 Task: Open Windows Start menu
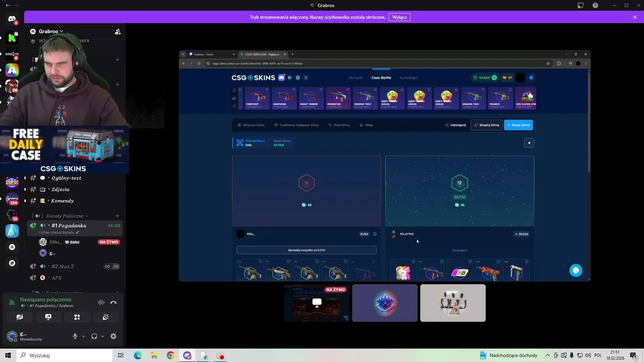[8, 355]
